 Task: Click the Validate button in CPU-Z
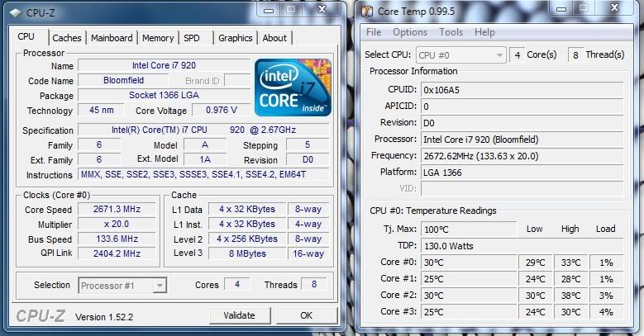240,315
